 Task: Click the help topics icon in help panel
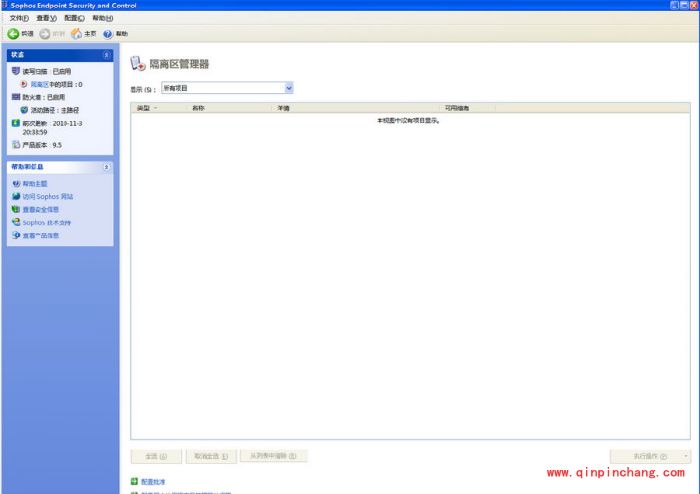16,183
